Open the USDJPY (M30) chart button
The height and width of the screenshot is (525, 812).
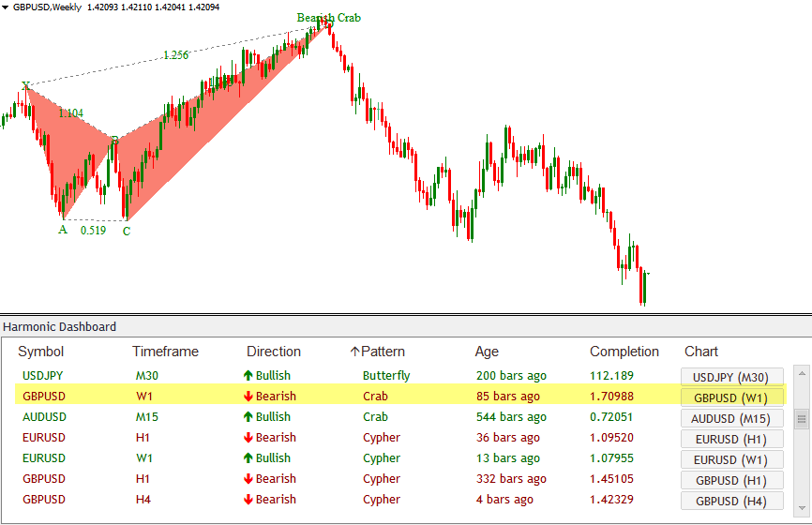(731, 377)
